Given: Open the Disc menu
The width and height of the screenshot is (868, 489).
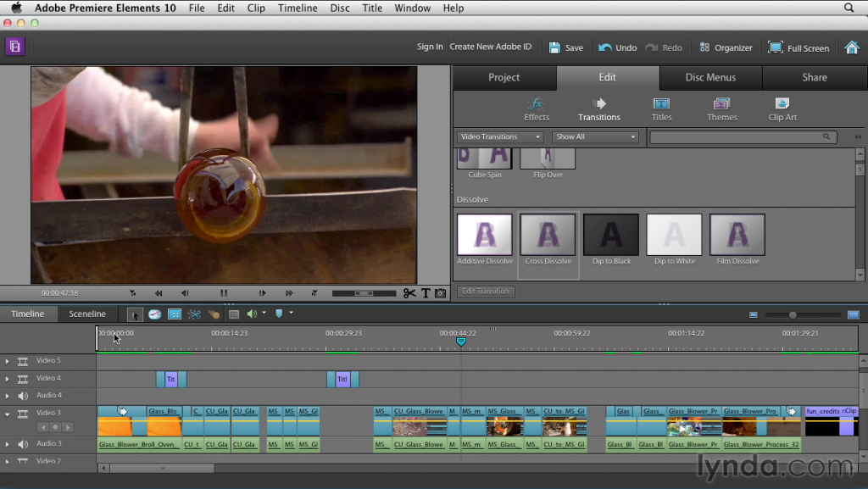Looking at the screenshot, I should point(339,8).
